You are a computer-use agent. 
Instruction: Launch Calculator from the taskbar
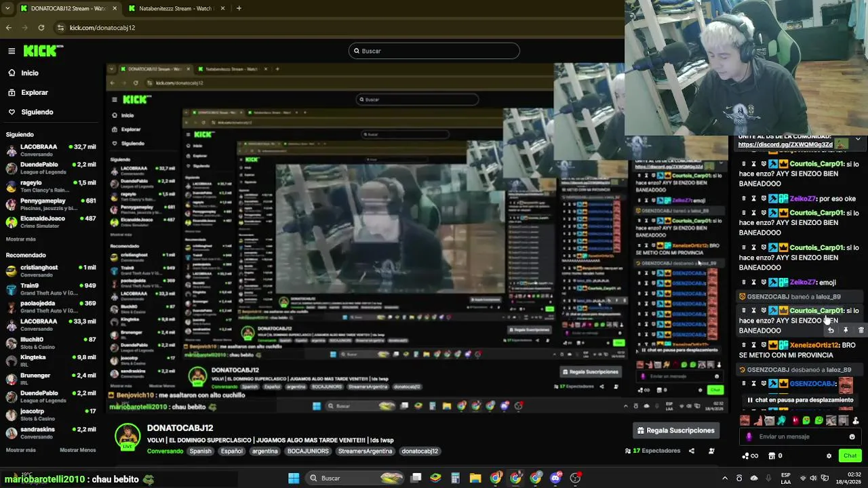pos(456,478)
